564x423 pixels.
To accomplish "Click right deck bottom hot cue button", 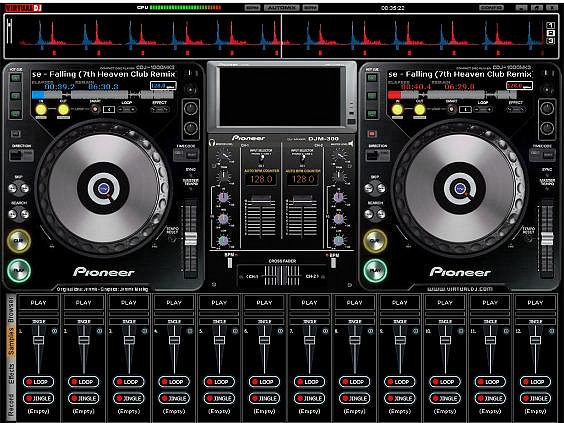I will [x=372, y=114].
